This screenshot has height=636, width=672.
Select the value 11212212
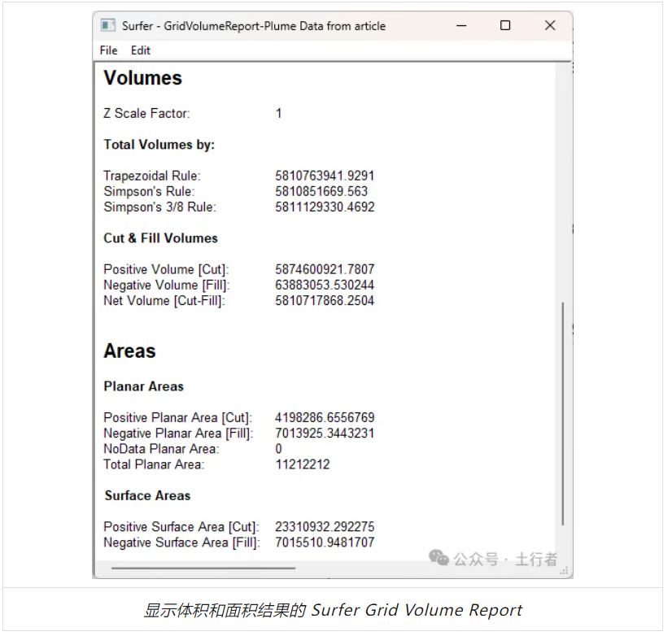click(303, 464)
